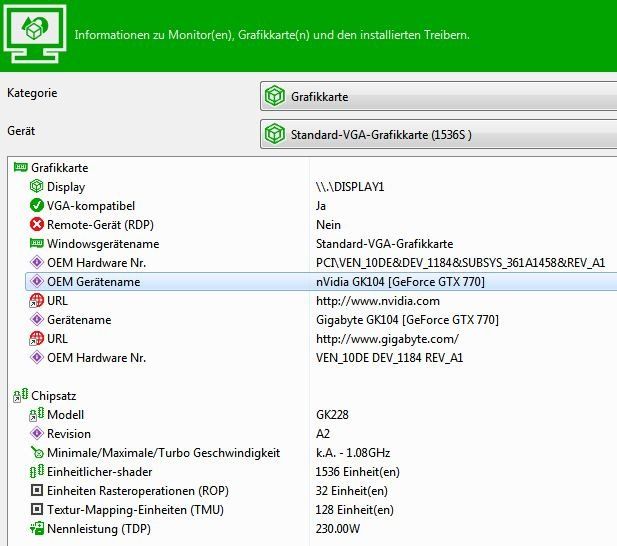Click value PCI\VEN_10DE&DEV_1184&SUBSYS_361A1458&REV_A1
Image resolution: width=617 pixels, height=546 pixels.
pyautogui.click(x=460, y=263)
